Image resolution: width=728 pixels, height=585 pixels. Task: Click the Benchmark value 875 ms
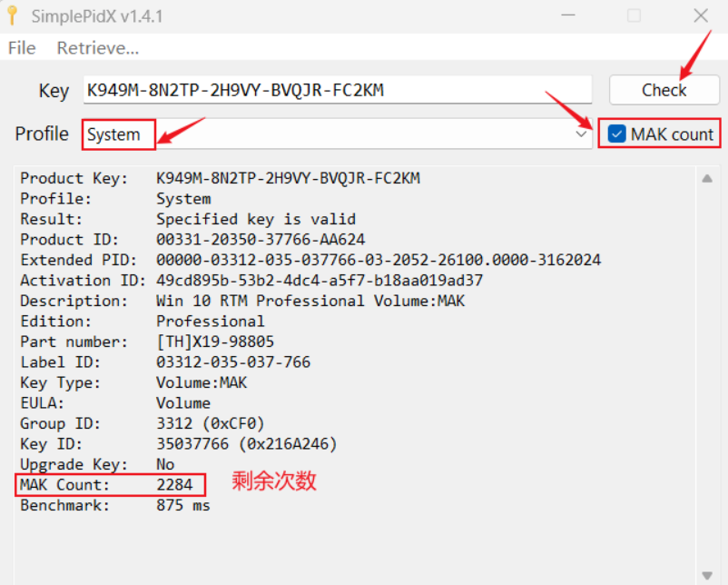pyautogui.click(x=182, y=505)
